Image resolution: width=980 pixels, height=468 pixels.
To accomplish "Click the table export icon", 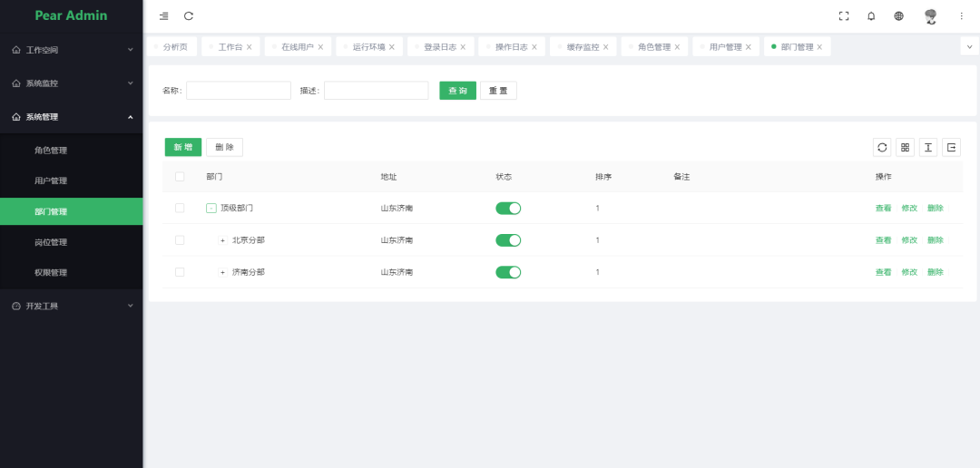I will pos(951,147).
